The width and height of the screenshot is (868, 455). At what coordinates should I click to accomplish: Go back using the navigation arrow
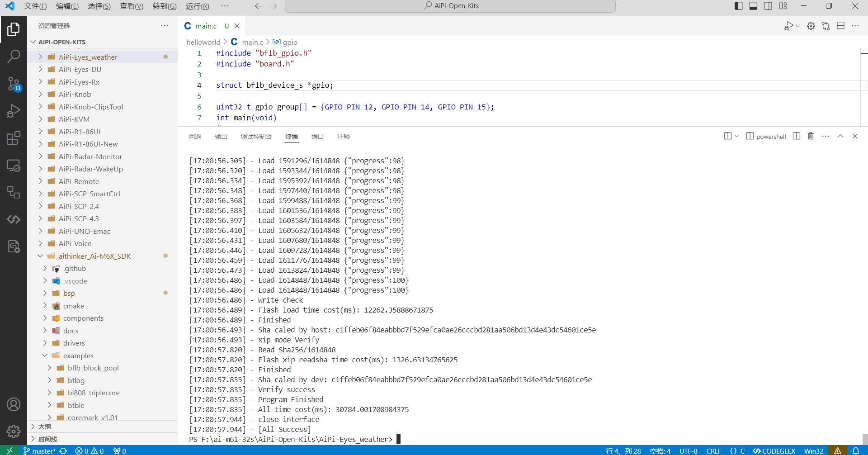click(x=258, y=6)
